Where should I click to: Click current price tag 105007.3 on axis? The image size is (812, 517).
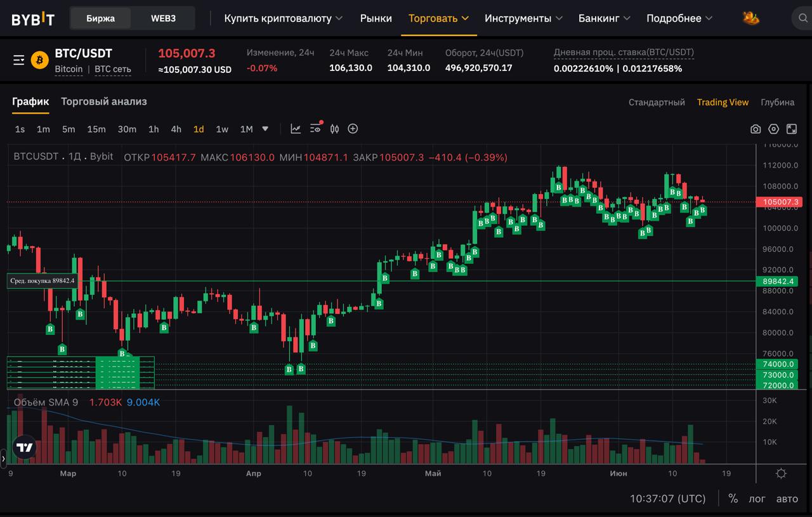click(x=779, y=202)
